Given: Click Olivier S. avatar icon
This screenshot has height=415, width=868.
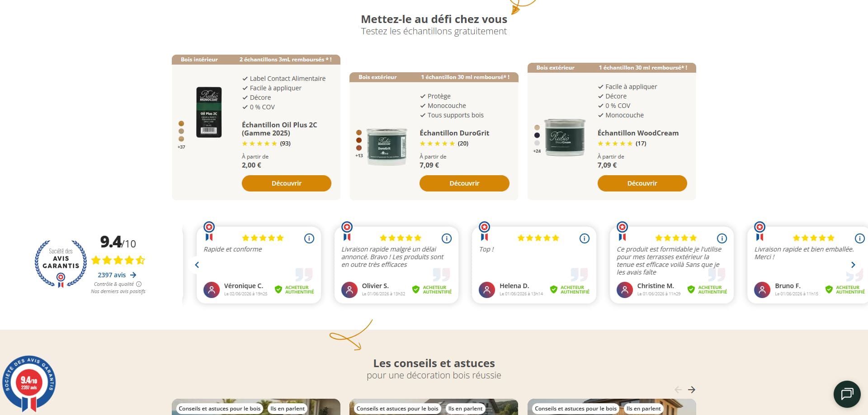Looking at the screenshot, I should pos(349,289).
